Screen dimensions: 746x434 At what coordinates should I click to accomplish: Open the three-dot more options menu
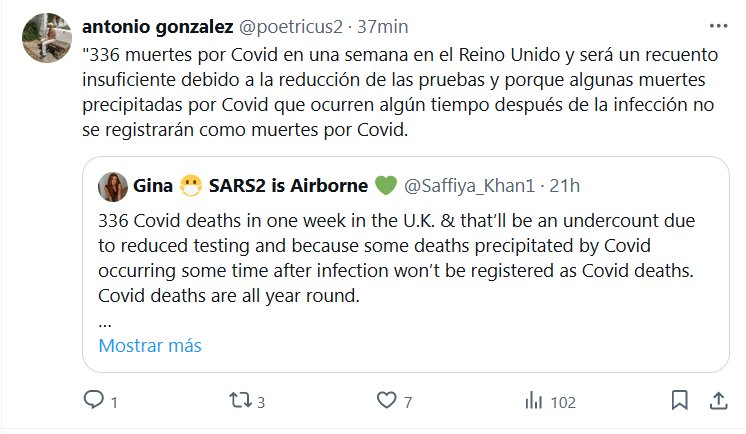coord(718,26)
